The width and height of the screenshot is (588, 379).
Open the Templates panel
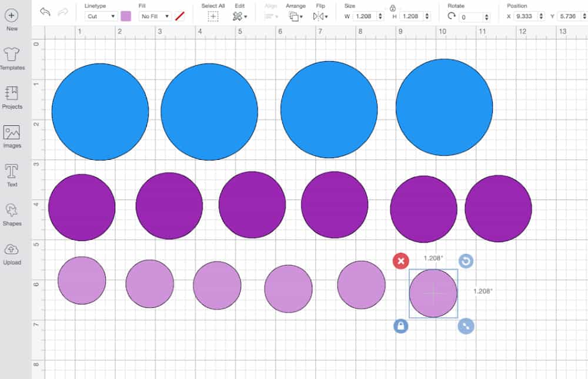(x=12, y=59)
